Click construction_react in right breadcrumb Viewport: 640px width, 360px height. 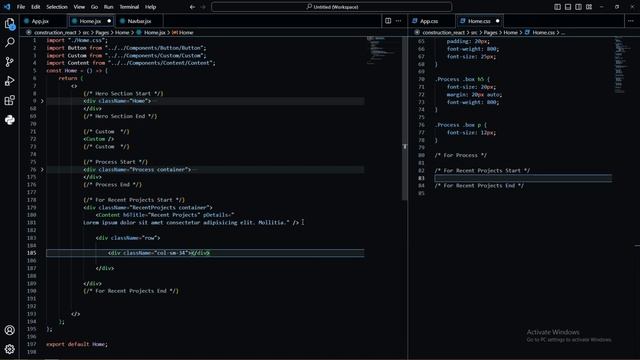[x=443, y=32]
